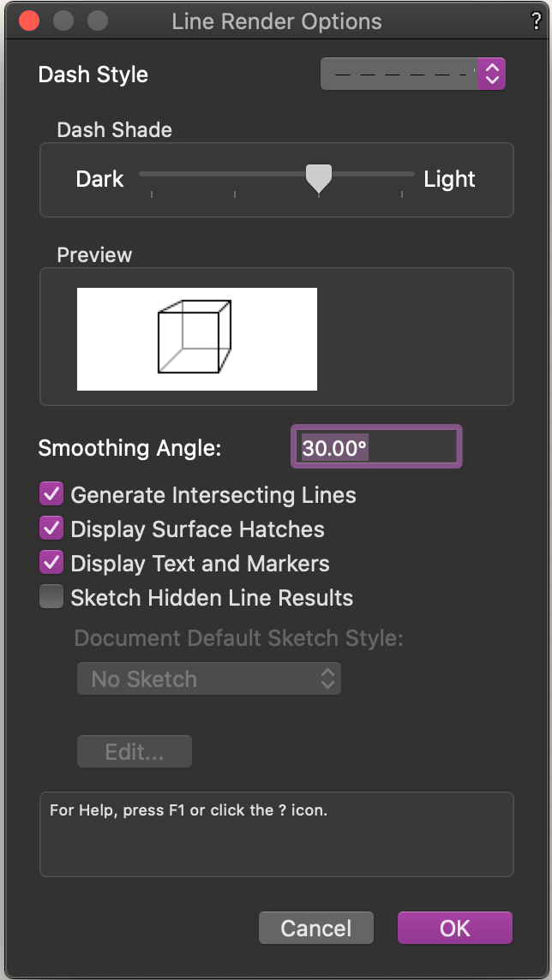Click the ? help icon in title bar

point(536,22)
